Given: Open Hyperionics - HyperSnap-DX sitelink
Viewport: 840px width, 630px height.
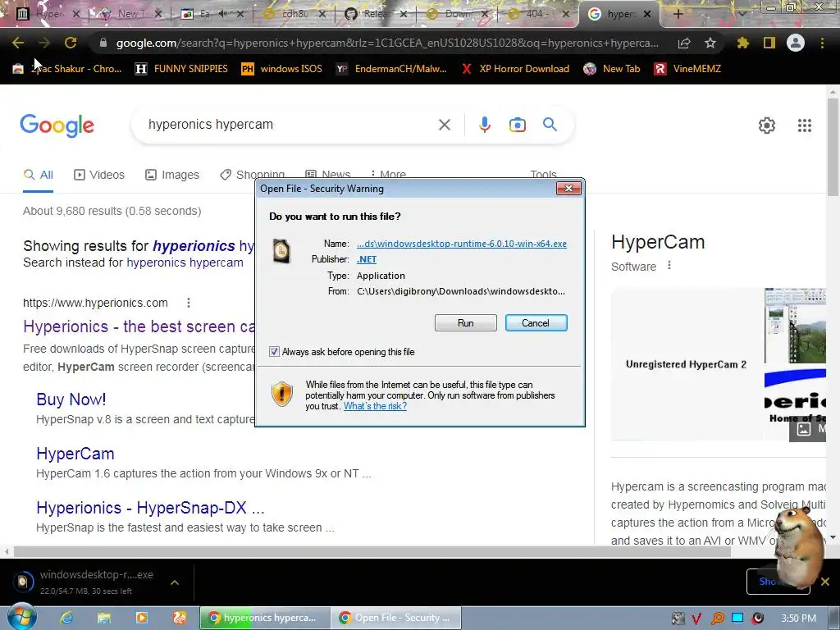Looking at the screenshot, I should 151,507.
